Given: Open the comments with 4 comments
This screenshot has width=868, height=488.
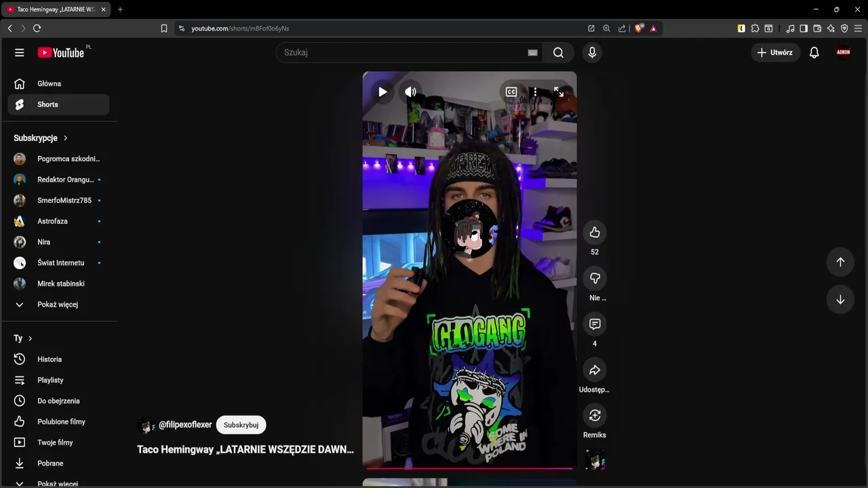Looking at the screenshot, I should 595,324.
